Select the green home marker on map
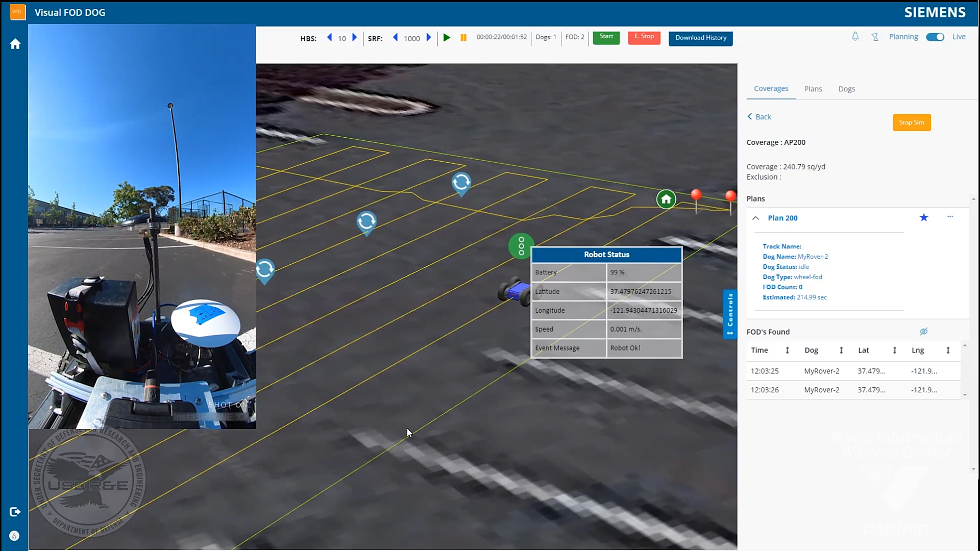This screenshot has height=551, width=980. pos(666,199)
